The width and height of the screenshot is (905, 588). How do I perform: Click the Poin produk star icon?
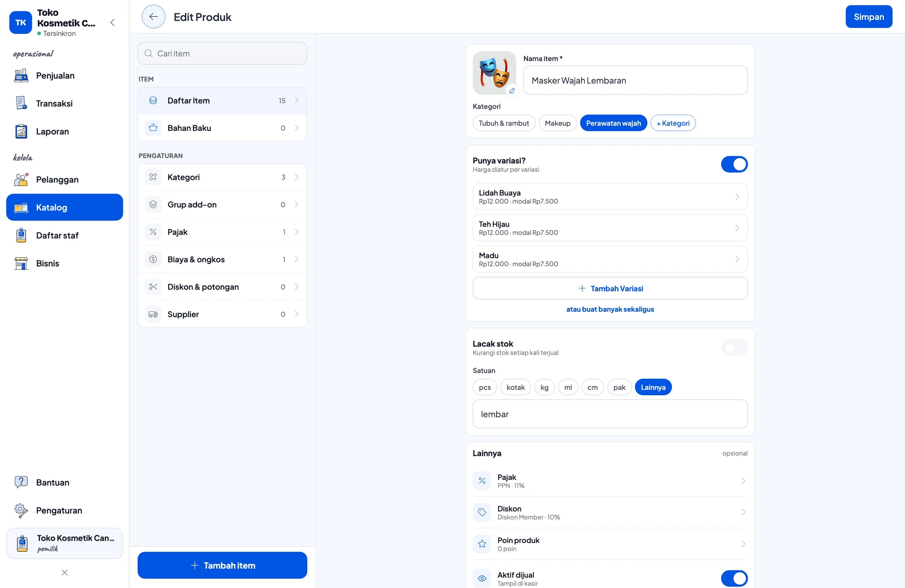point(482,544)
